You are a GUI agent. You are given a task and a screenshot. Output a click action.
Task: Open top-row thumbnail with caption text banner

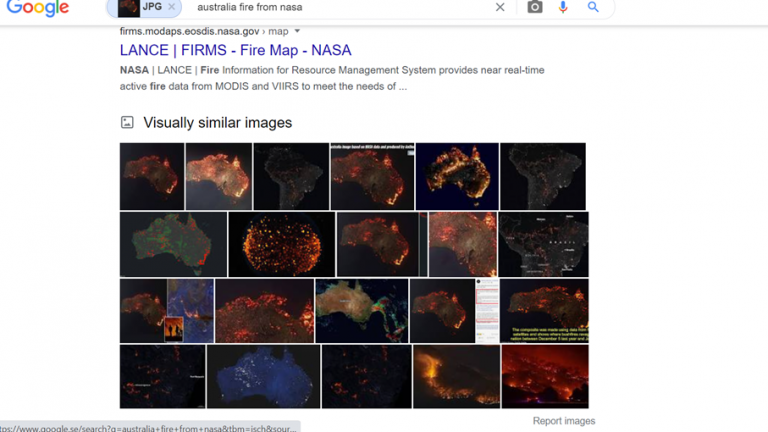(x=372, y=176)
